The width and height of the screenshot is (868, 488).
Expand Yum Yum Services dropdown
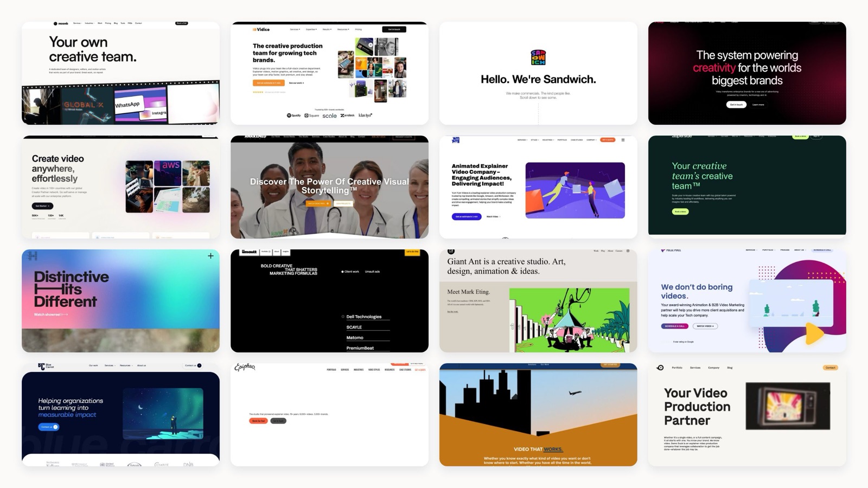pyautogui.click(x=522, y=140)
